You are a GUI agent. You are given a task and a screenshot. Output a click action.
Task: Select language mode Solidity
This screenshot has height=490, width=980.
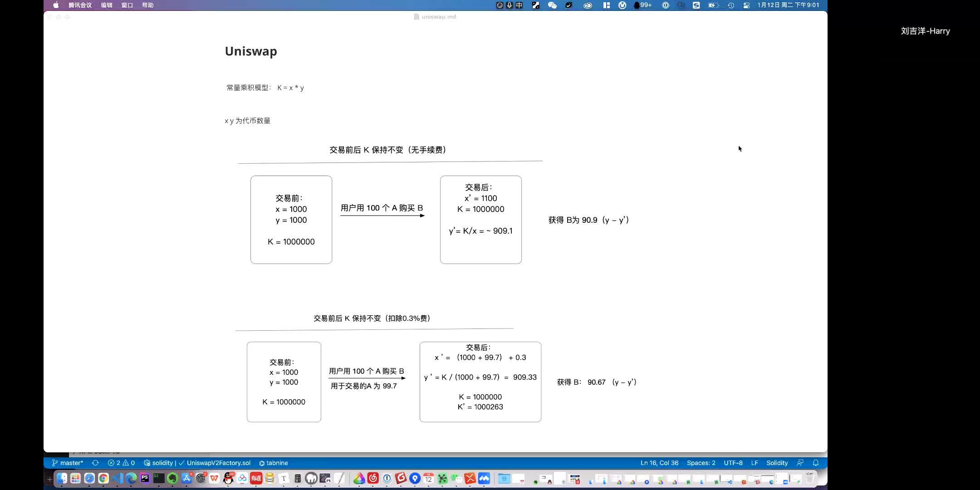tap(777, 463)
